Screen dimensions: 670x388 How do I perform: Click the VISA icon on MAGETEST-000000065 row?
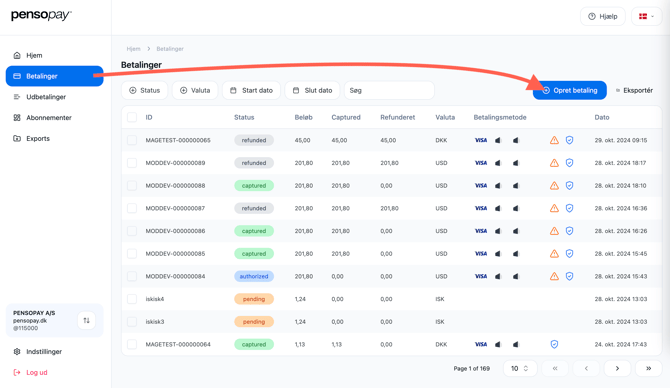pyautogui.click(x=481, y=140)
